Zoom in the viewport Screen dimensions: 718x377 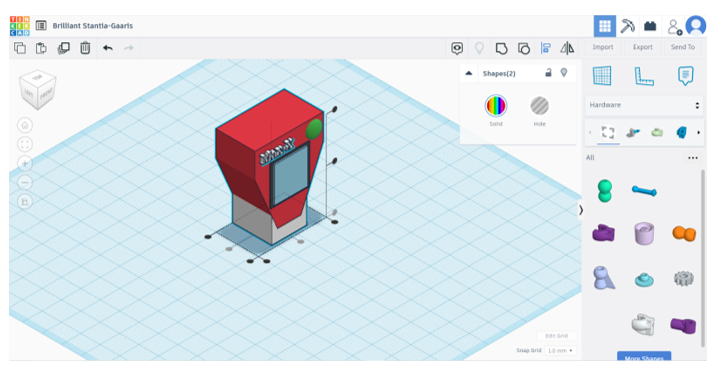[x=25, y=163]
